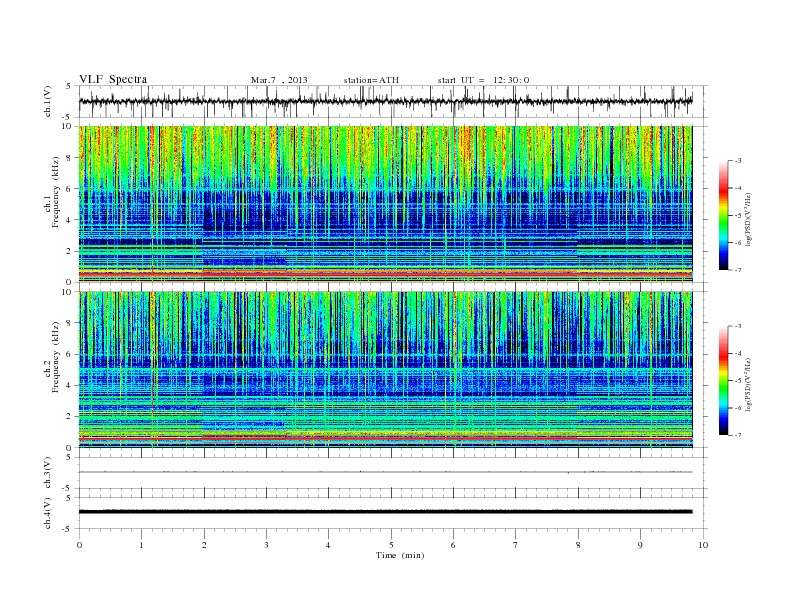Image resolution: width=792 pixels, height=612 pixels.
Task: Click the "8" kHz tick of ch.2 frequency axis
Action: [70, 323]
